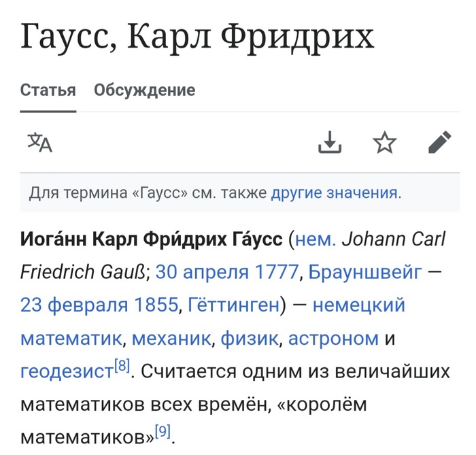
Task: Open the language selection icon
Action: (39, 142)
